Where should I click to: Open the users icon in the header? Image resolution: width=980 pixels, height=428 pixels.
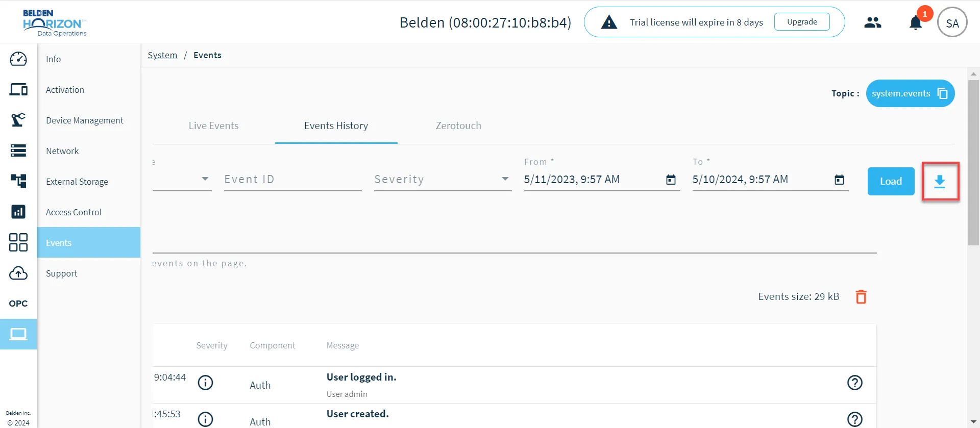[873, 22]
